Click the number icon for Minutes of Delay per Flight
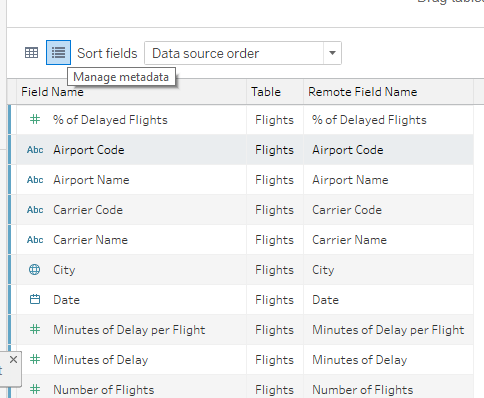This screenshot has height=398, width=484. [35, 329]
